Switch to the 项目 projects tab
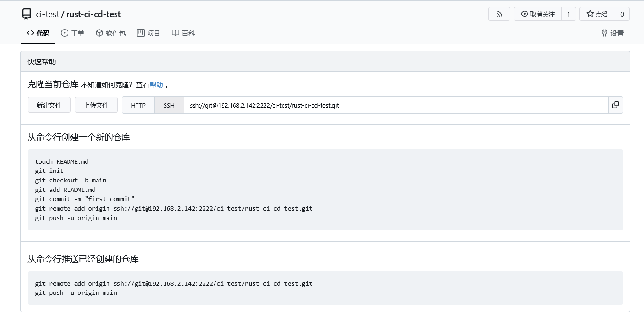Viewport: 644px width, 322px height. click(148, 33)
